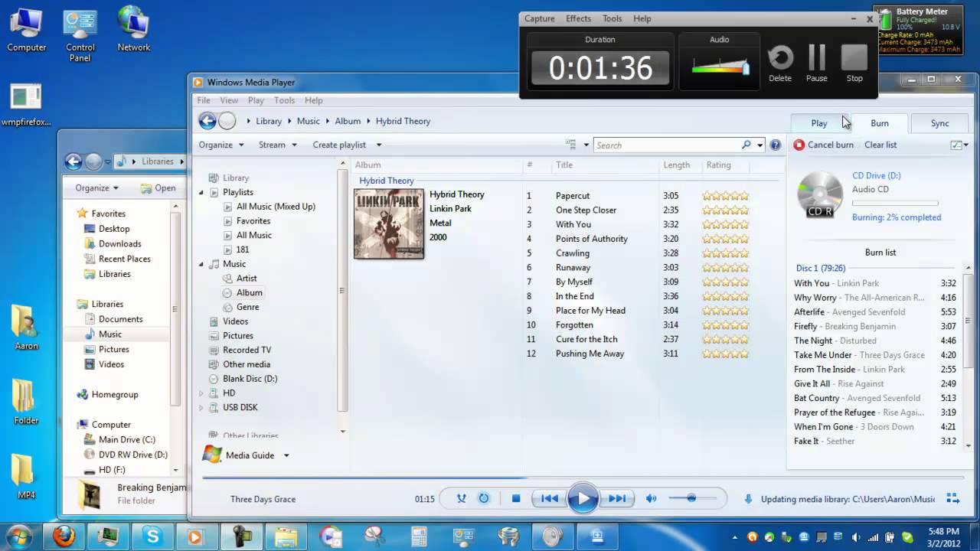The image size is (980, 551).
Task: Open the Effects menu in the recorder
Action: click(x=578, y=18)
